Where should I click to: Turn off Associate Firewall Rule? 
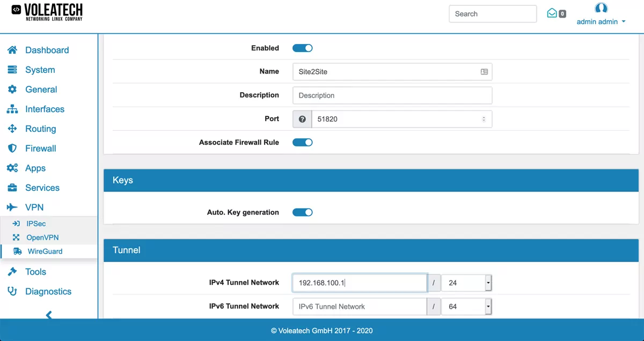coord(302,142)
